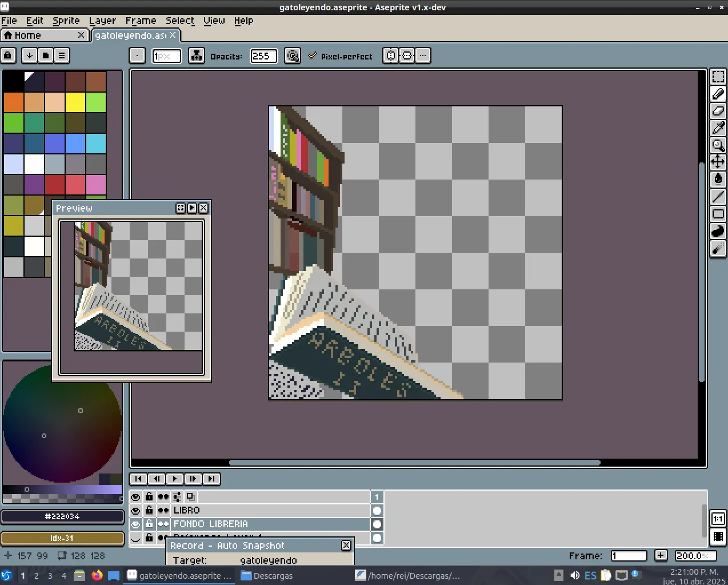
Task: Click the 1:1 preview button
Action: click(x=718, y=519)
